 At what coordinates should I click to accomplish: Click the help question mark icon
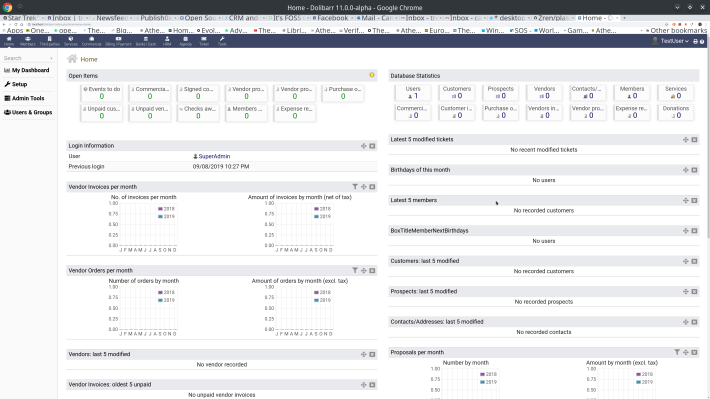[x=702, y=41]
